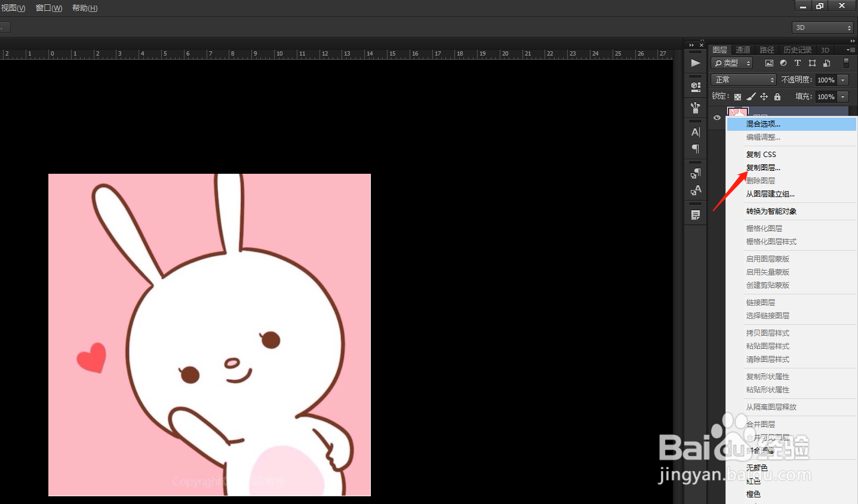Filter layers by pixel layers icon
Viewport: 858px width, 504px height.
tap(769, 63)
